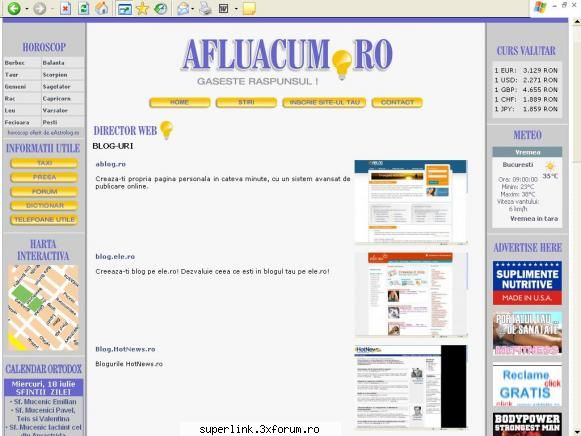The height and width of the screenshot is (436, 581).
Task: Click the DICTIONAR button
Action: [44, 206]
